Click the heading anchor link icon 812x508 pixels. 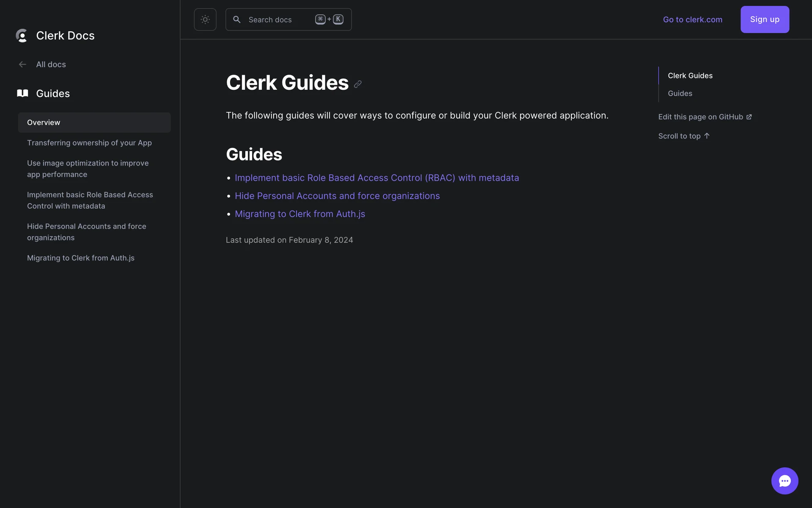[x=358, y=84]
